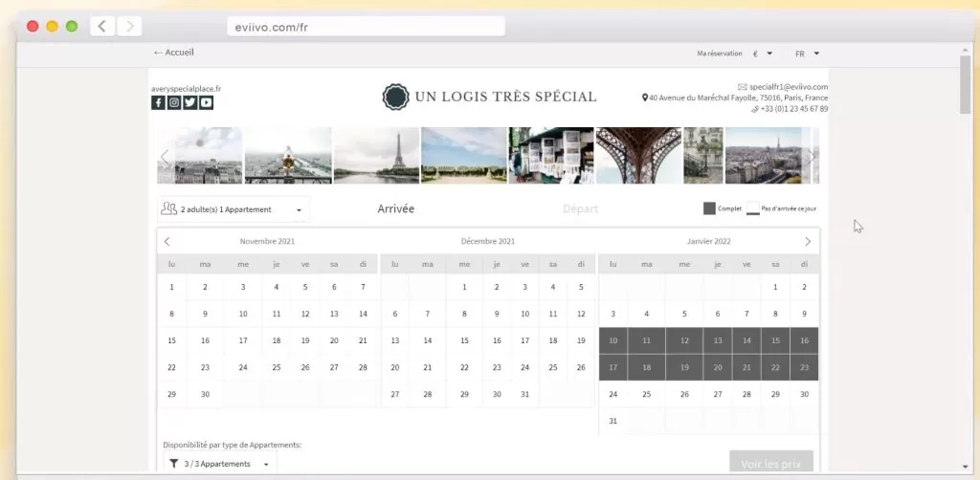Open the Eiffel Tower river photo thumbnail
Image resolution: width=980 pixels, height=480 pixels.
(x=376, y=156)
